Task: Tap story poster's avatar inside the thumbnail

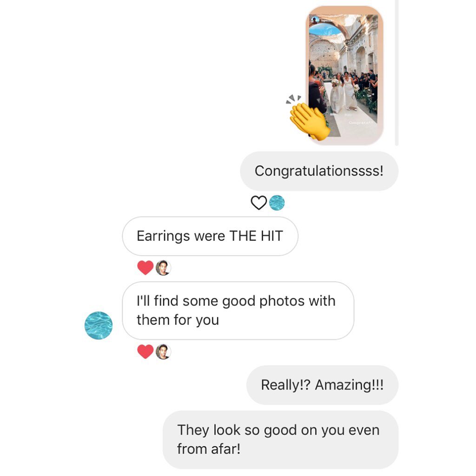Action: (315, 20)
